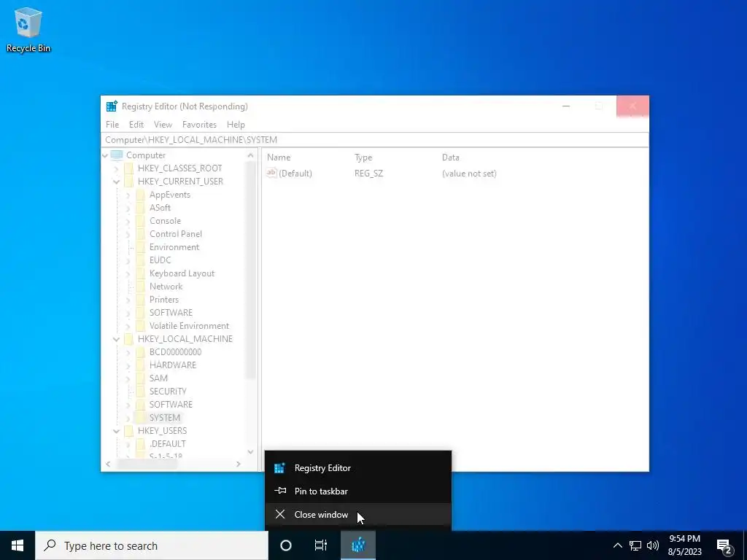
Task: Select the SYSTEM key
Action: coord(165,418)
